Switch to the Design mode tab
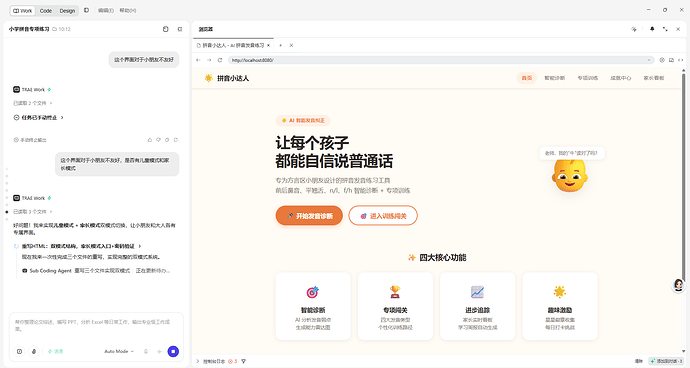Screen dimensions: 690x368 (67, 11)
